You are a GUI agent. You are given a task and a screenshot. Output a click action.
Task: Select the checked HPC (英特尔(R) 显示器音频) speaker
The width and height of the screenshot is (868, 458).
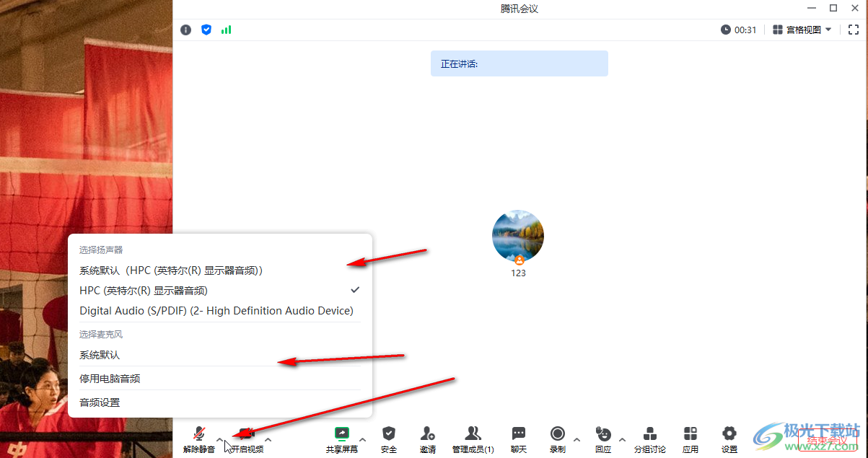220,291
